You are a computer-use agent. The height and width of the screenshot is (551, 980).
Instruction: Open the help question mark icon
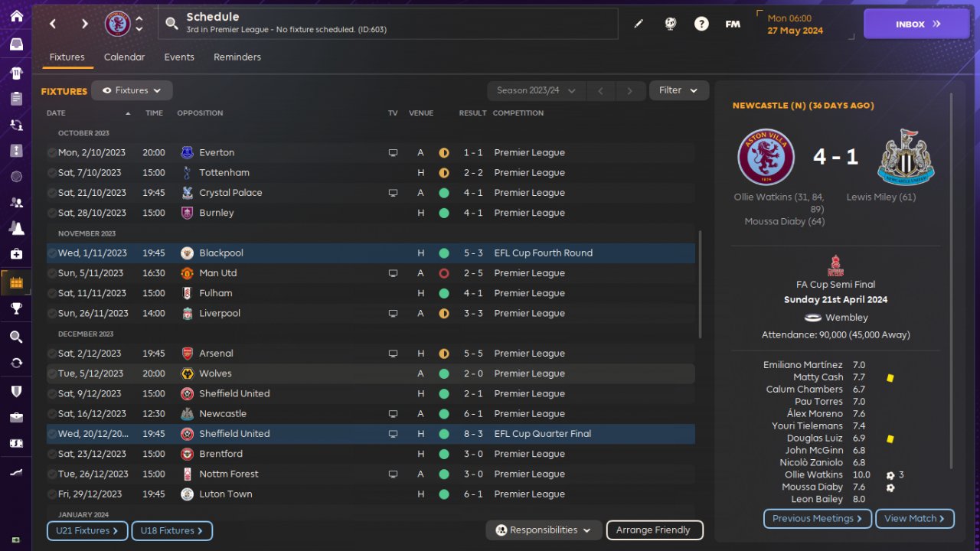point(701,24)
